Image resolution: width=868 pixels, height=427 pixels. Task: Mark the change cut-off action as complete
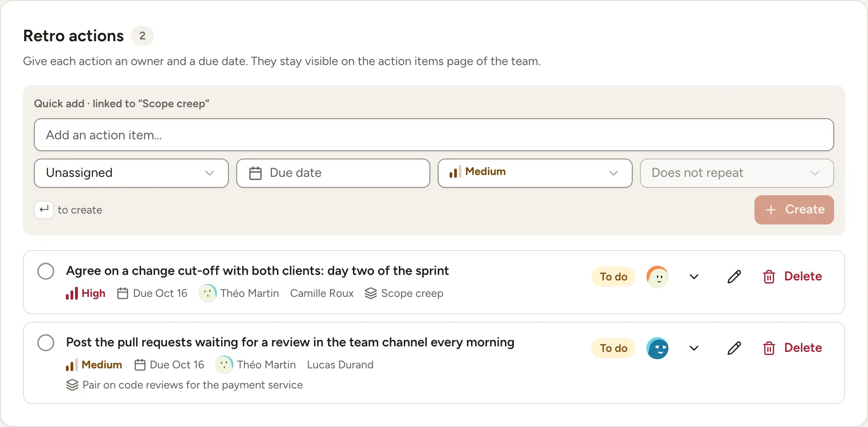pos(46,271)
